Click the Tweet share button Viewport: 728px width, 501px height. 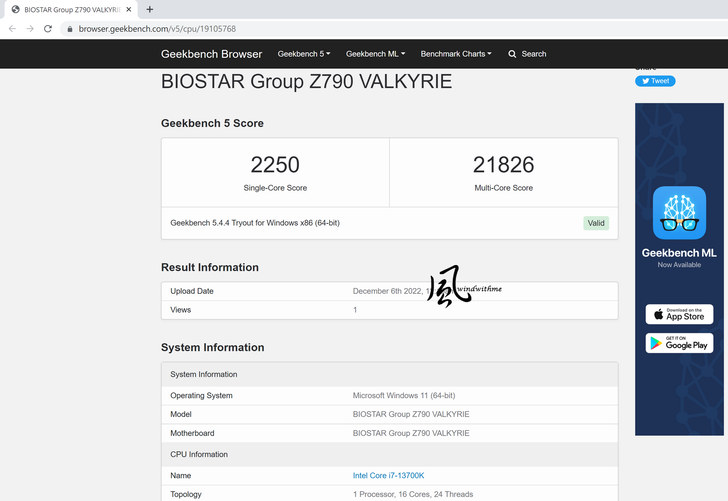pyautogui.click(x=655, y=81)
